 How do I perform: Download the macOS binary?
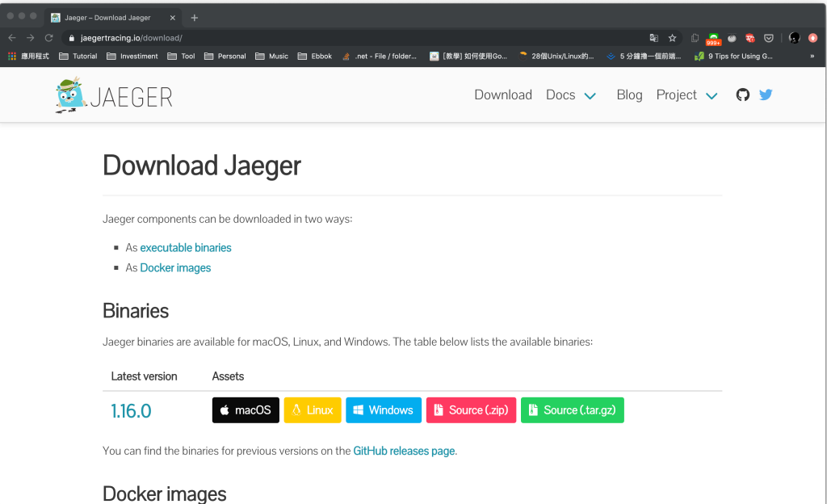point(246,410)
